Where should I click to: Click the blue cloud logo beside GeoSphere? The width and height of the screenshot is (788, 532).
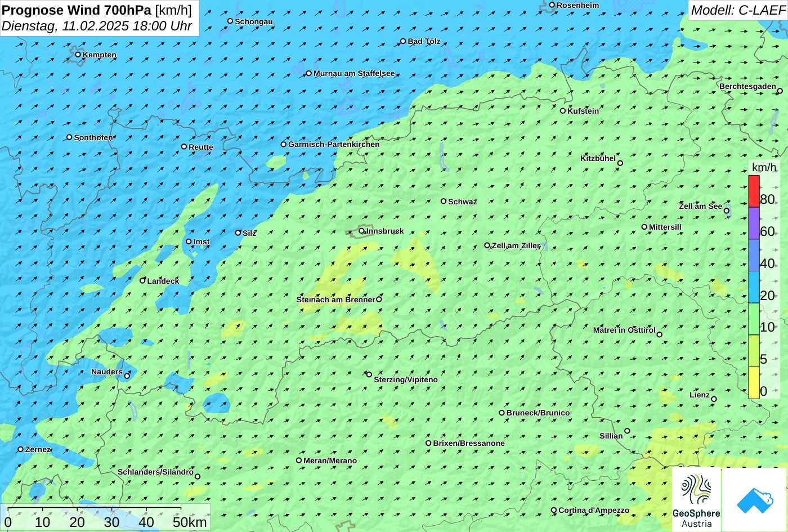(754, 500)
